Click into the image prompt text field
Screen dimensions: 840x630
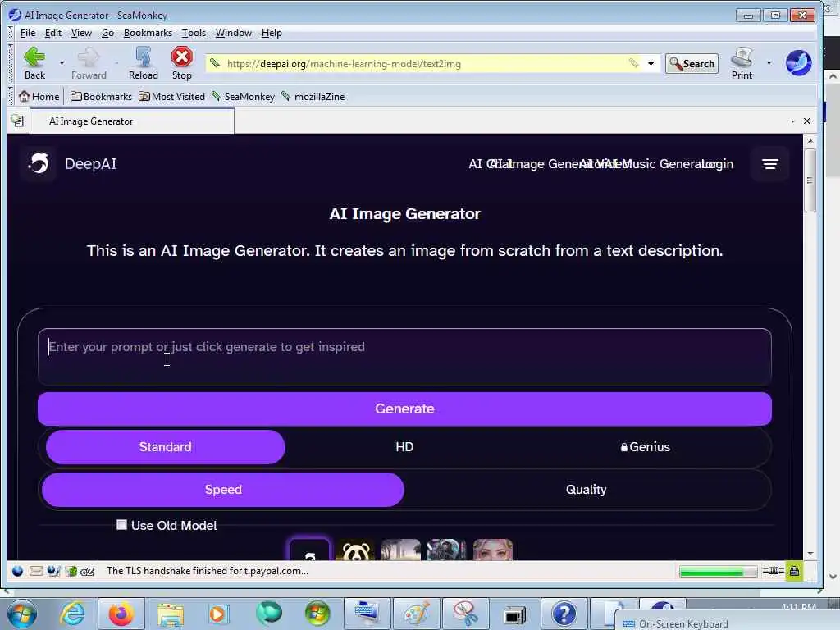coord(404,357)
